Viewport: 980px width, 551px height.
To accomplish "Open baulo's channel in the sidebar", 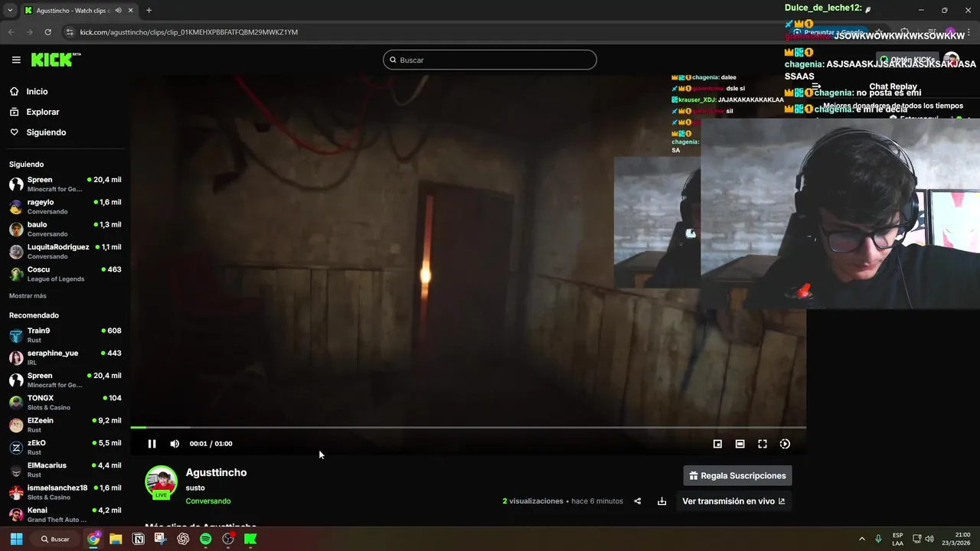I will [65, 229].
